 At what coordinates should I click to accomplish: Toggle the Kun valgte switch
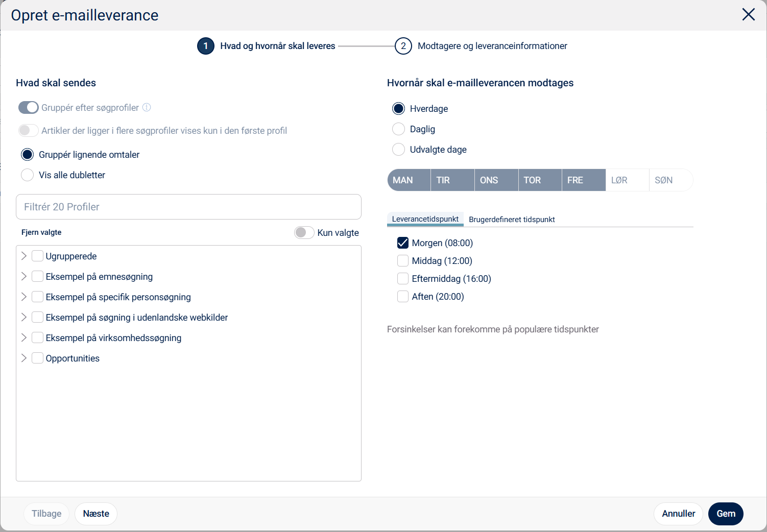coord(304,233)
